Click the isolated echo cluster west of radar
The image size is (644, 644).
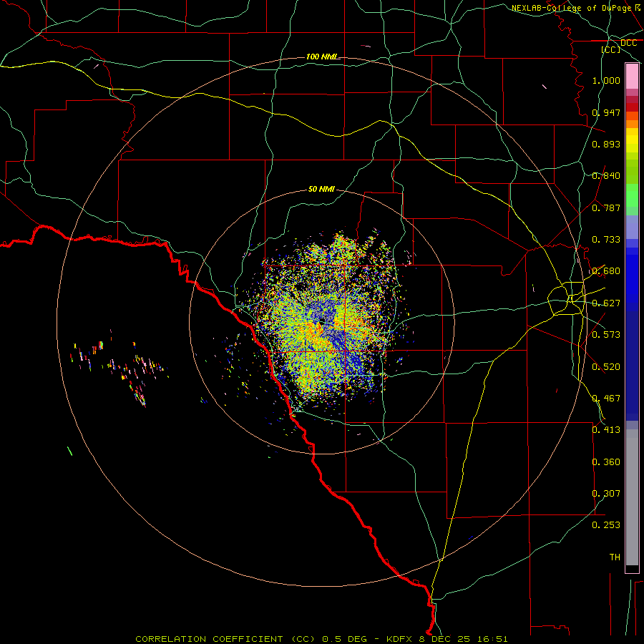tap(119, 368)
